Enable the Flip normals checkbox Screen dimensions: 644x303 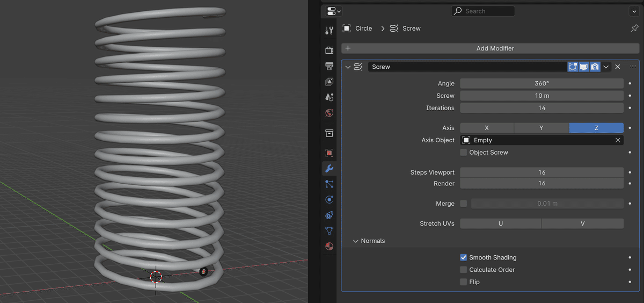464,282
